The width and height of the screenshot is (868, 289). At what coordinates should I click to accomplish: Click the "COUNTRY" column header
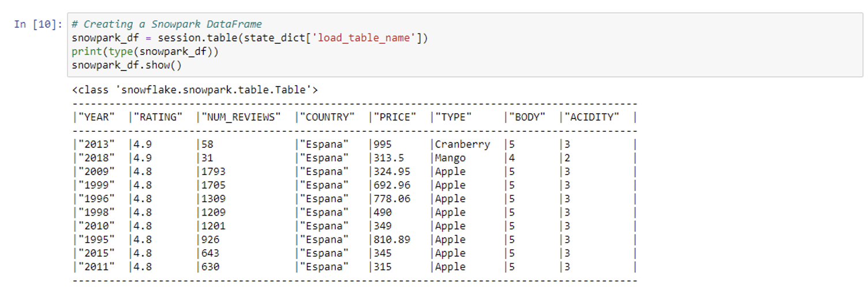point(327,117)
